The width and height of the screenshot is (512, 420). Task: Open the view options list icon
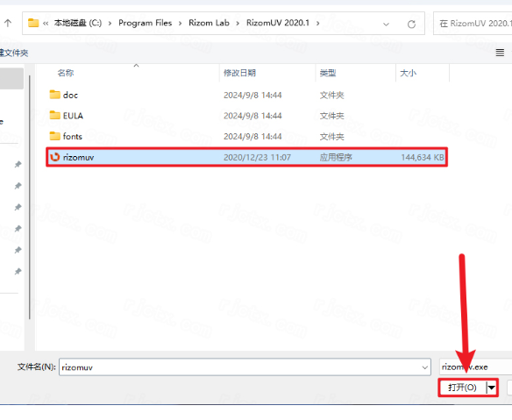(500, 53)
